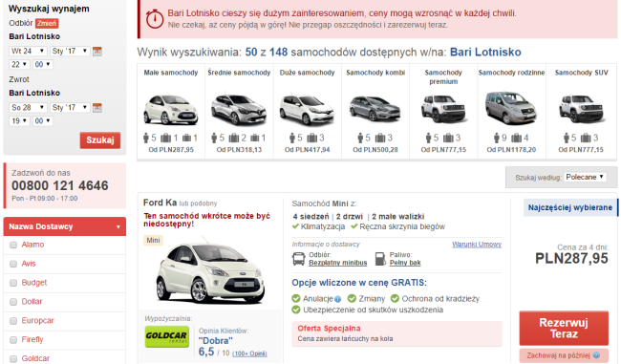621x364 pixels.
Task: Click the Goldcar rental logo
Action: [167, 336]
